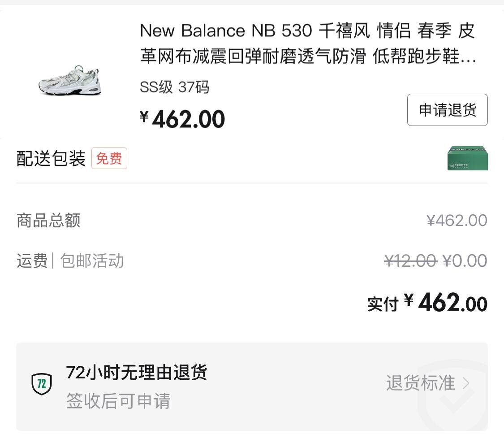Click the 72-hour shield badge icon
504x434 pixels.
click(42, 384)
